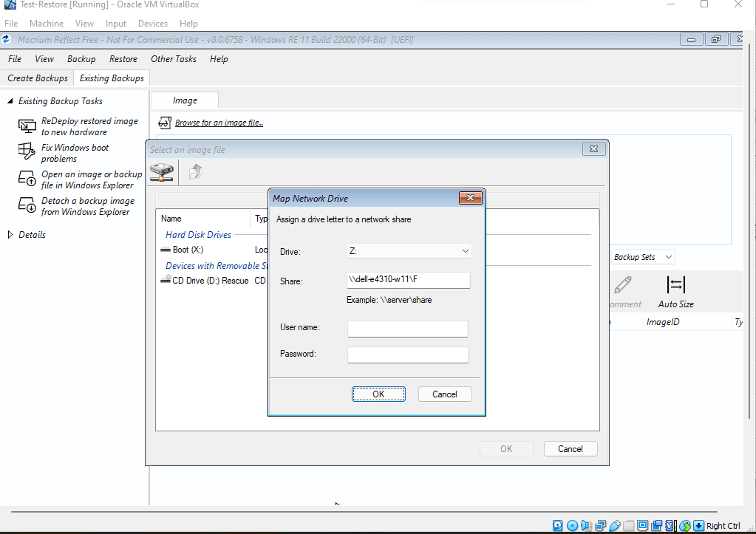This screenshot has height=534, width=756.
Task: Click the Fix Windows boot problems icon
Action: [x=27, y=152]
